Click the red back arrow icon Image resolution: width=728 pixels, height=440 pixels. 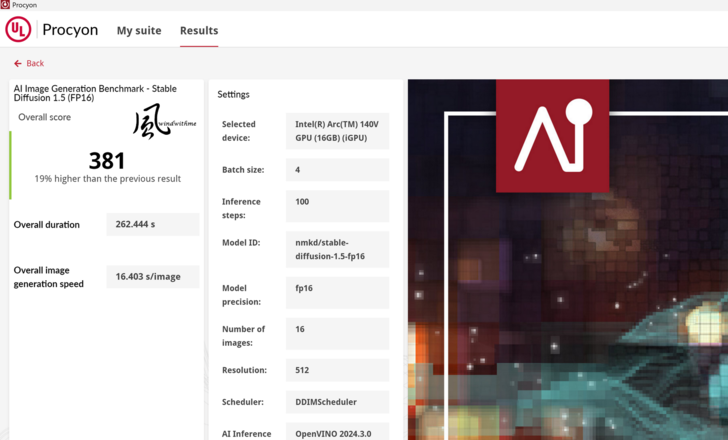tap(18, 64)
